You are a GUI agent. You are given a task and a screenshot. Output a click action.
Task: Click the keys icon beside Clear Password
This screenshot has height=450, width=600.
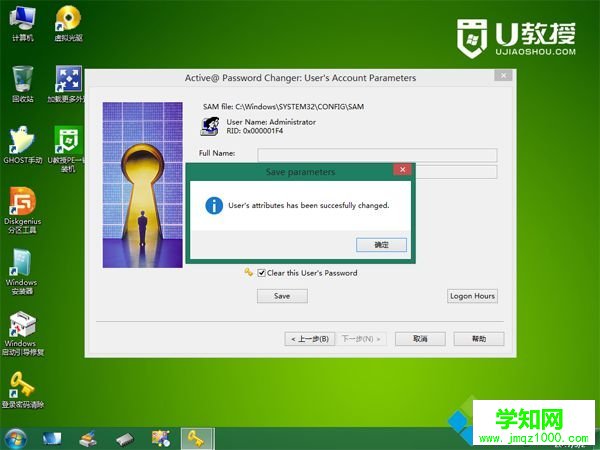pos(249,272)
